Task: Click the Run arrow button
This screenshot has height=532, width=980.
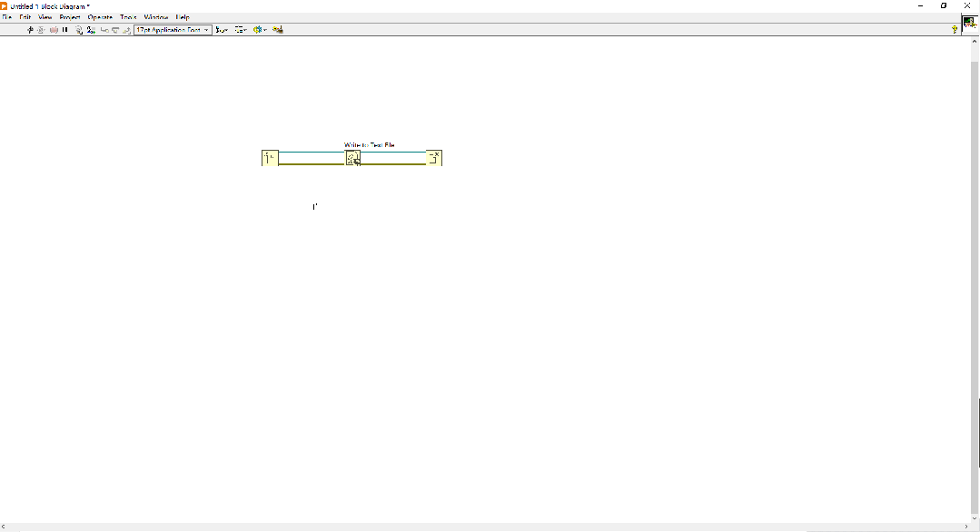Action: coord(29,30)
